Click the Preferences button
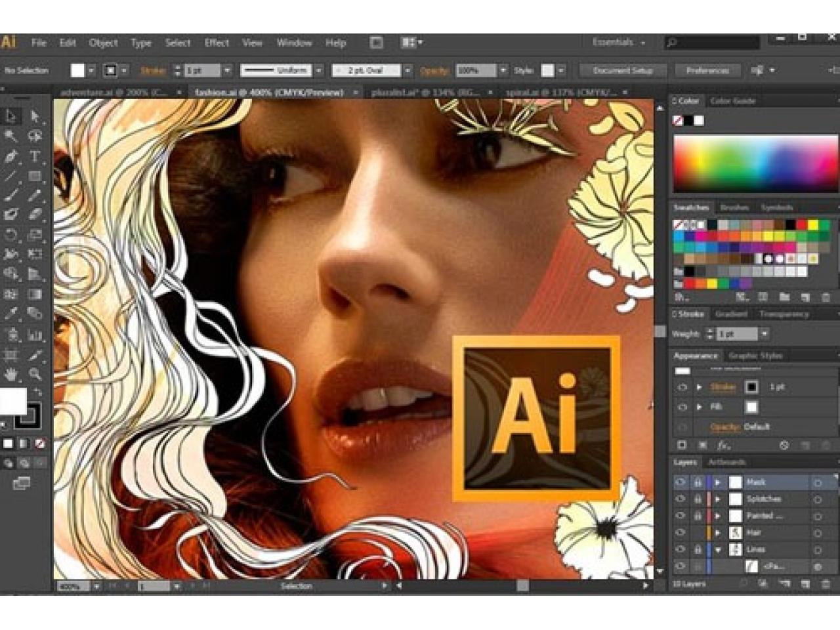This screenshot has width=840, height=630. coord(707,70)
